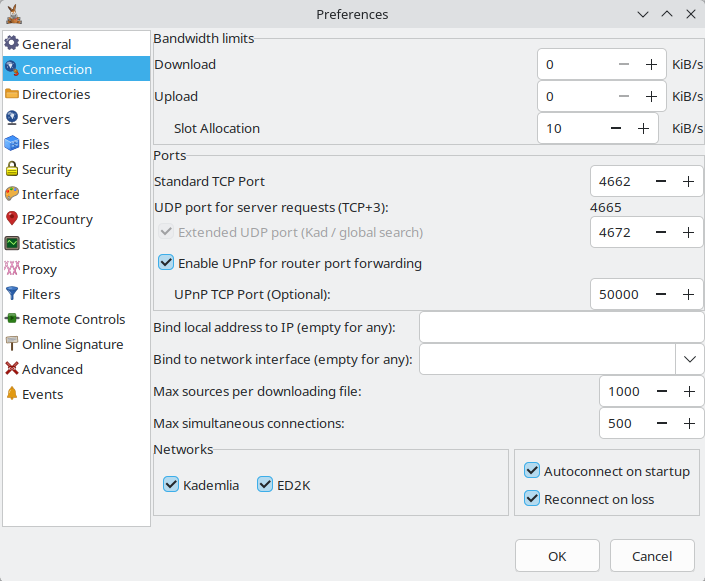Click the Connection globe icon
The image size is (705, 581).
pos(12,68)
